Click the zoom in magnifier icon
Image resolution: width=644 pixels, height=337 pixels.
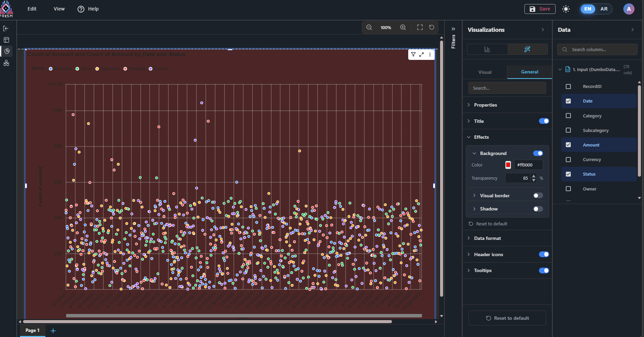pos(403,27)
